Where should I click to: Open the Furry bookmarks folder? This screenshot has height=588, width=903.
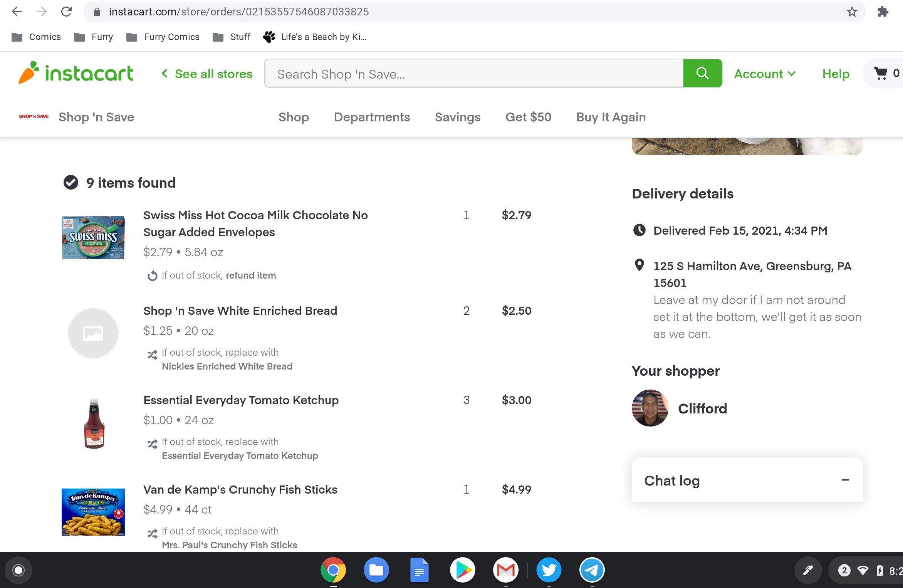coord(94,37)
